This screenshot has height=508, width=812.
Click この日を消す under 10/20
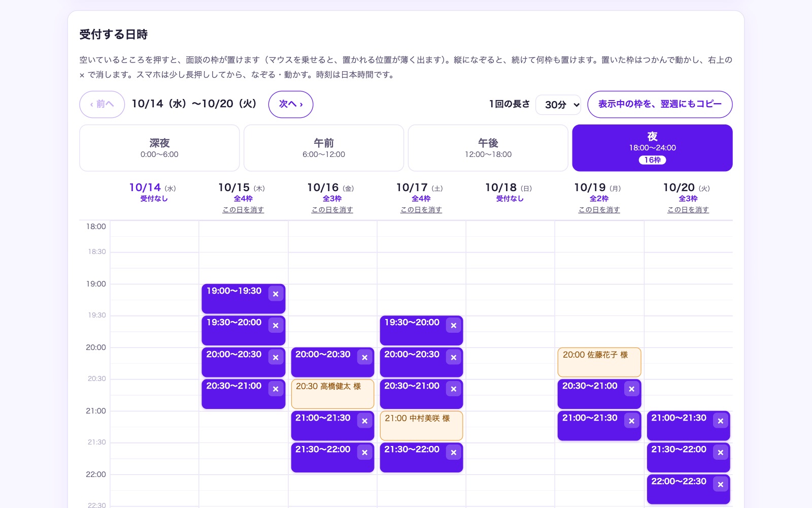(688, 209)
